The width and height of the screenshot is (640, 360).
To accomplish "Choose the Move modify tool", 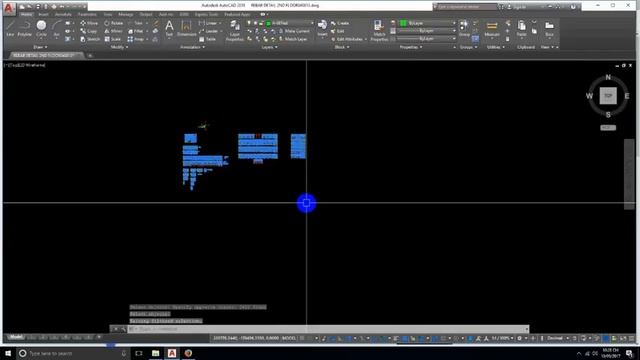I will click(89, 23).
